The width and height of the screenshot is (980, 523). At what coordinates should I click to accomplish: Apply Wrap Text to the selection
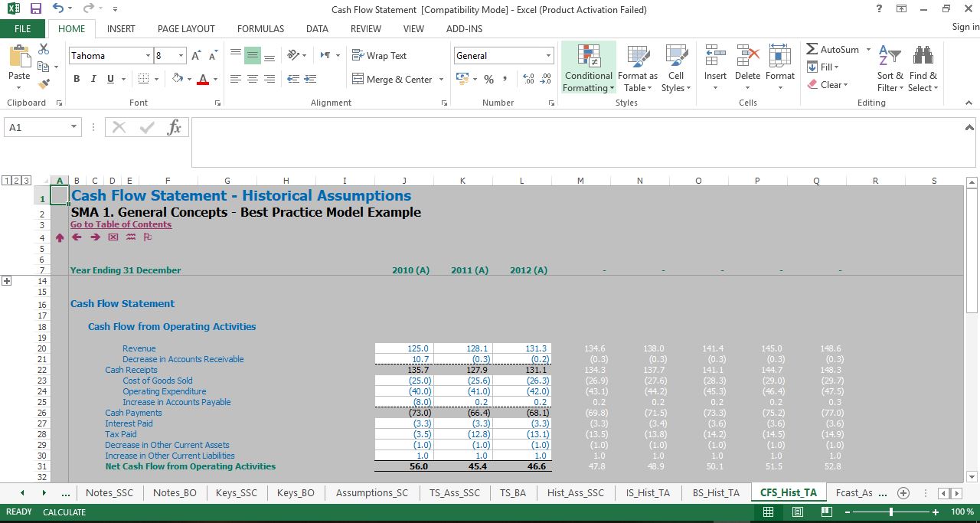[381, 55]
